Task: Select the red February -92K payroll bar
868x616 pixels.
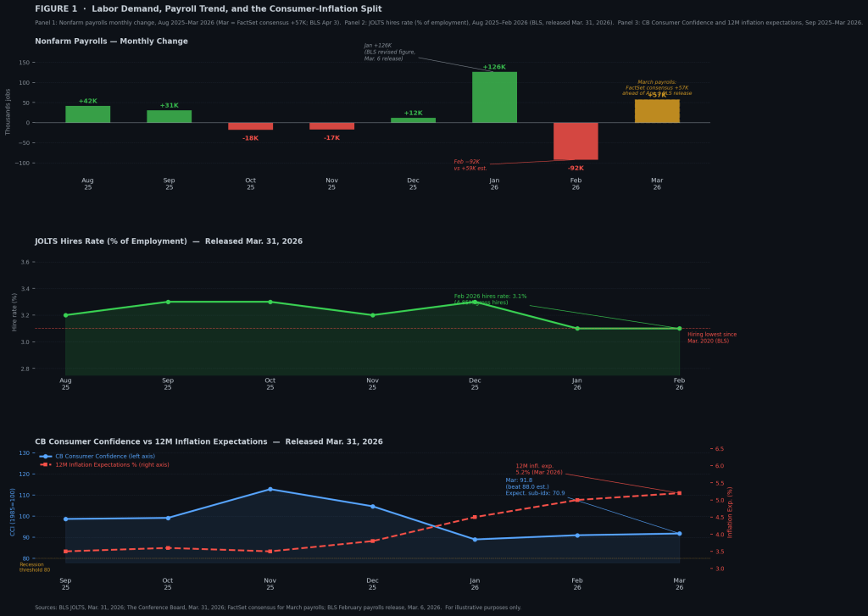Action: (576, 141)
